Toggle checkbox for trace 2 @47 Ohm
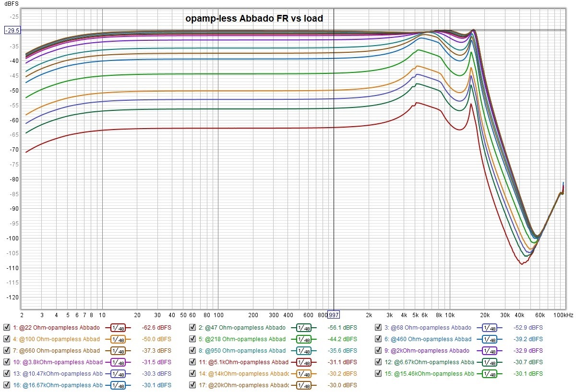 click(x=192, y=328)
